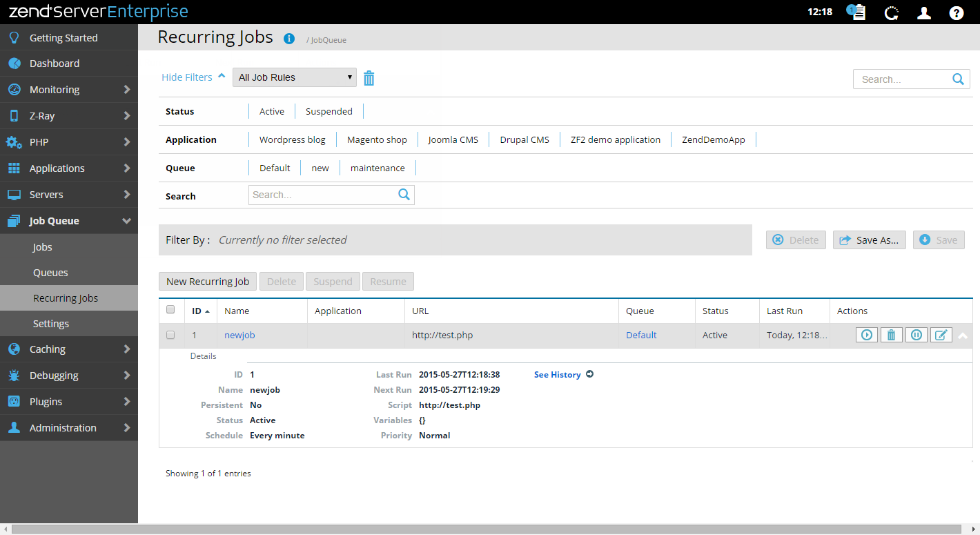Click the notifications clipboard icon in header

(857, 12)
